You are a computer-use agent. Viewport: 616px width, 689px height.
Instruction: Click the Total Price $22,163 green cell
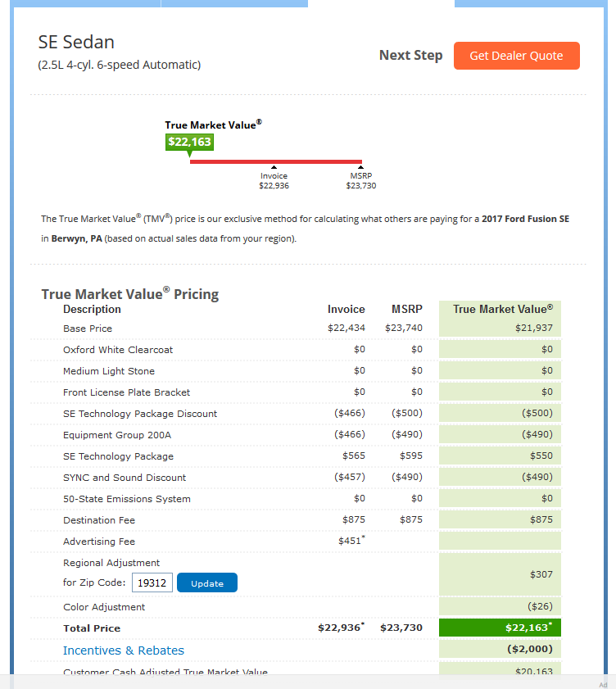(500, 628)
